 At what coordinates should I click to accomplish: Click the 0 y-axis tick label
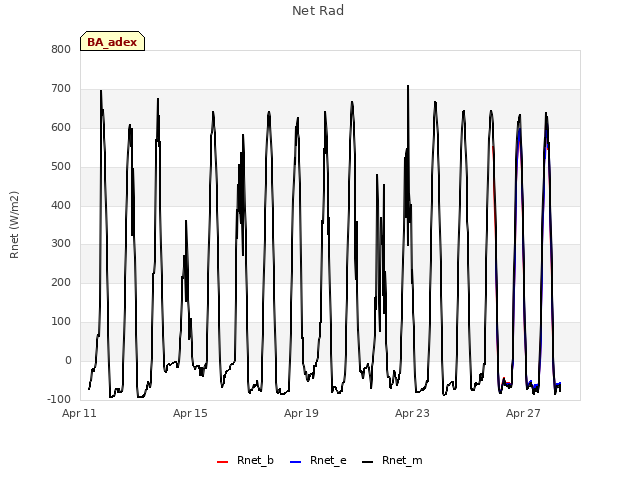[x=68, y=360]
